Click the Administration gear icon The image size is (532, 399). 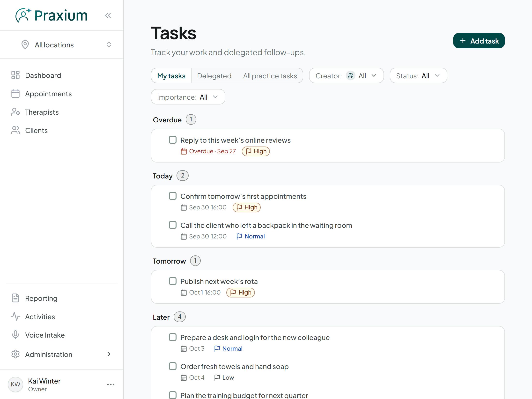pyautogui.click(x=15, y=354)
